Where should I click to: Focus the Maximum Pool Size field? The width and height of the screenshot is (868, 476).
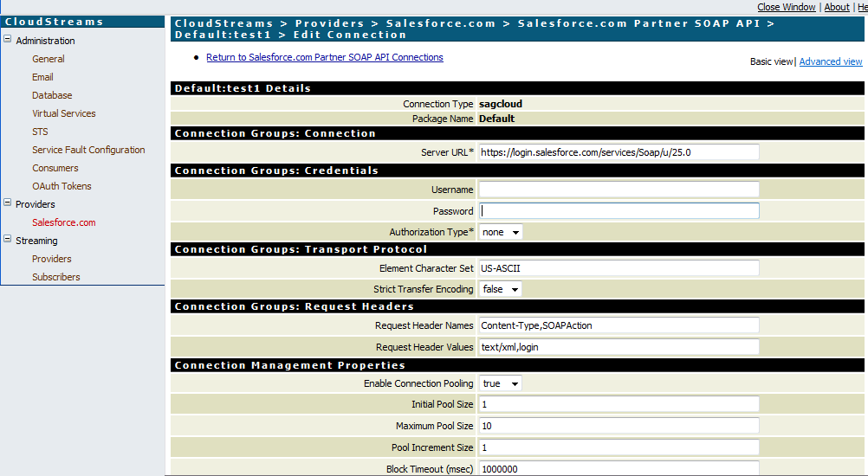click(x=619, y=426)
